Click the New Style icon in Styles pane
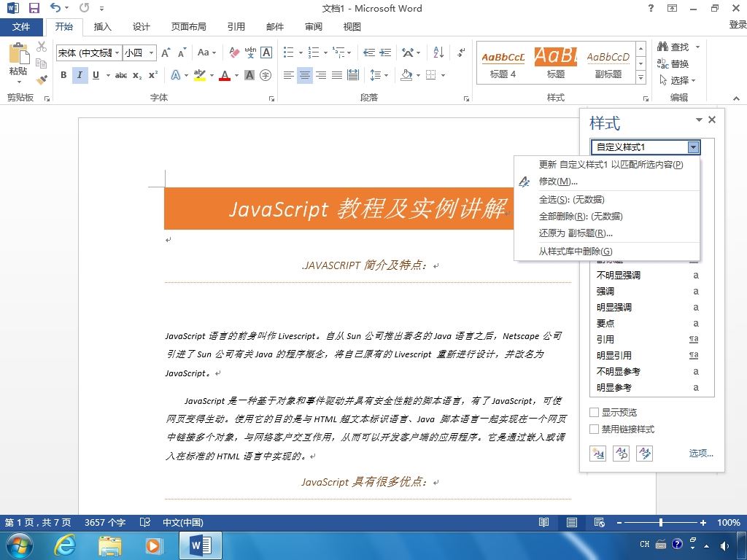Image resolution: width=747 pixels, height=560 pixels. (x=597, y=454)
